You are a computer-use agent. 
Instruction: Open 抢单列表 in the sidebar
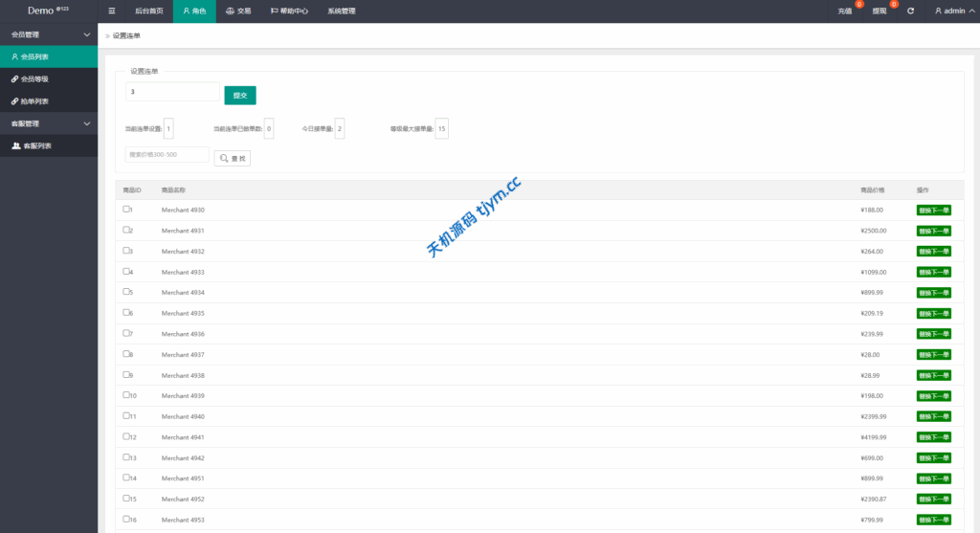(x=34, y=101)
